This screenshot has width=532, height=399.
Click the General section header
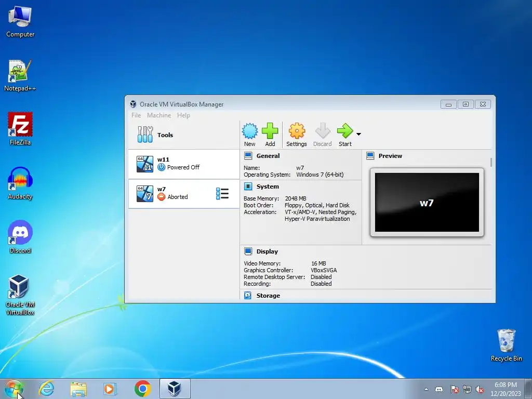(x=268, y=156)
